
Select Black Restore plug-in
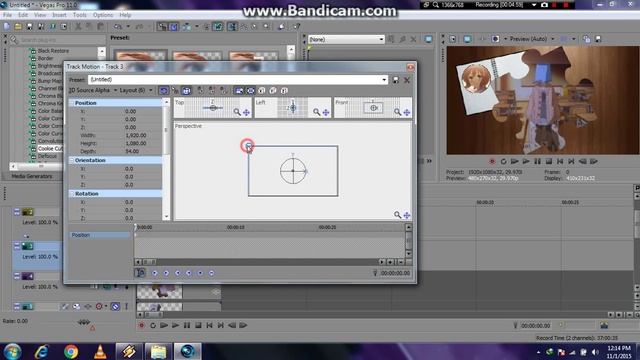tap(53, 51)
